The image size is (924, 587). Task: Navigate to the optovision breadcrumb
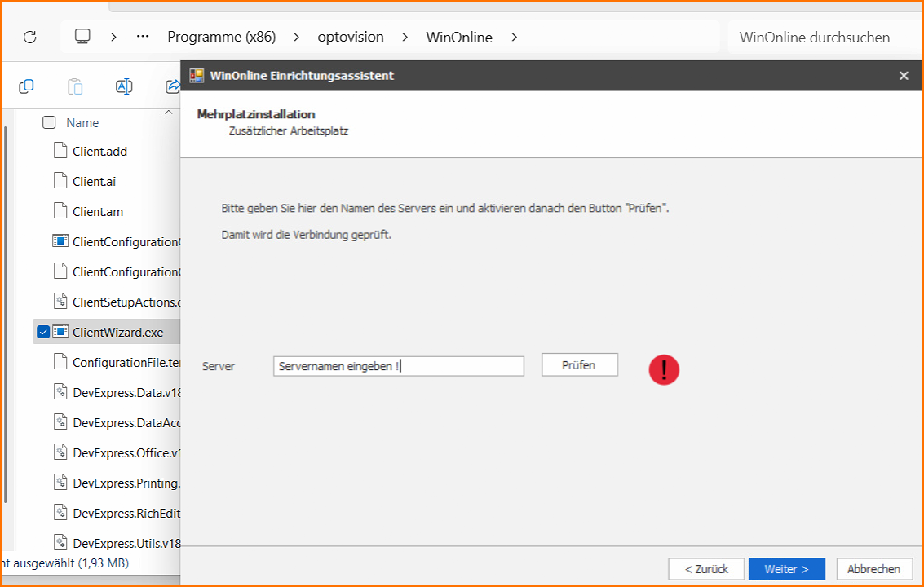(x=351, y=37)
